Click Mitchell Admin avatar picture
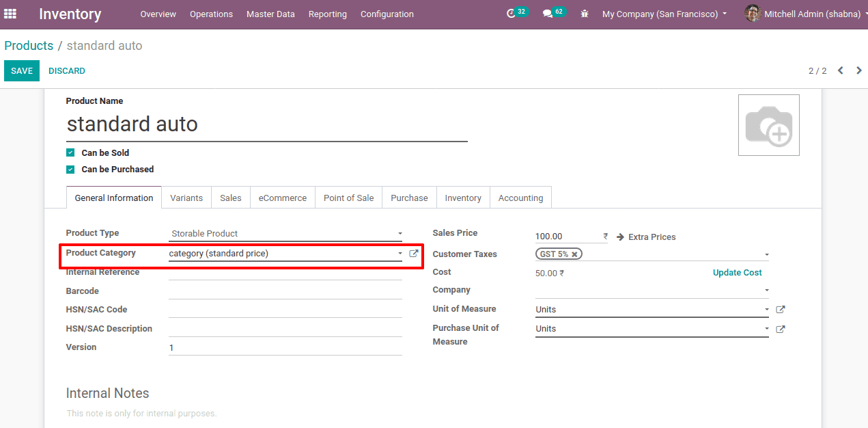Screen dimensions: 868x428 [753, 14]
